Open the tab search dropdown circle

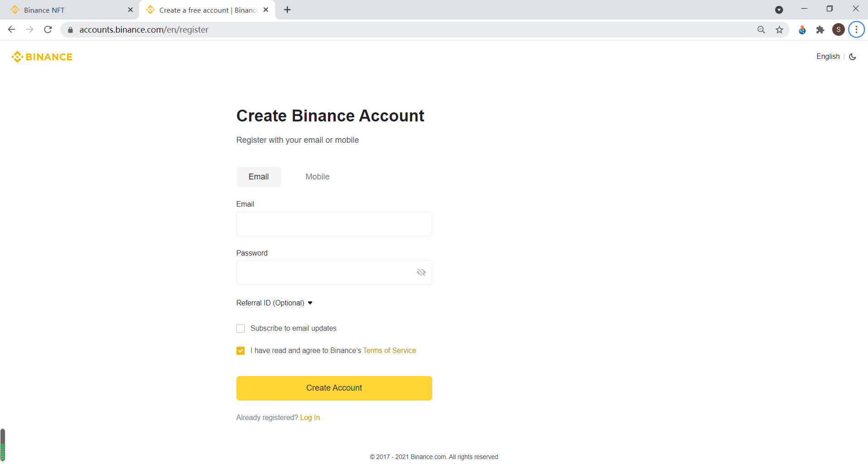(x=779, y=10)
